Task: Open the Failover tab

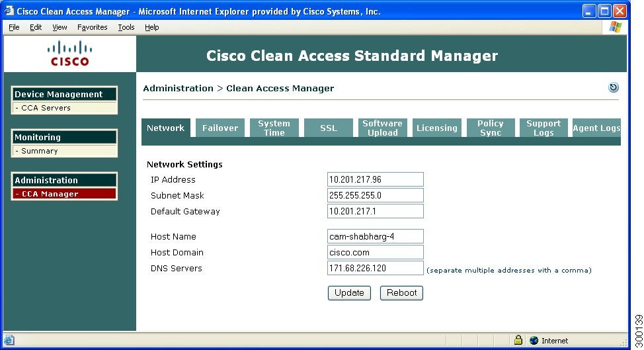Action: pyautogui.click(x=220, y=128)
